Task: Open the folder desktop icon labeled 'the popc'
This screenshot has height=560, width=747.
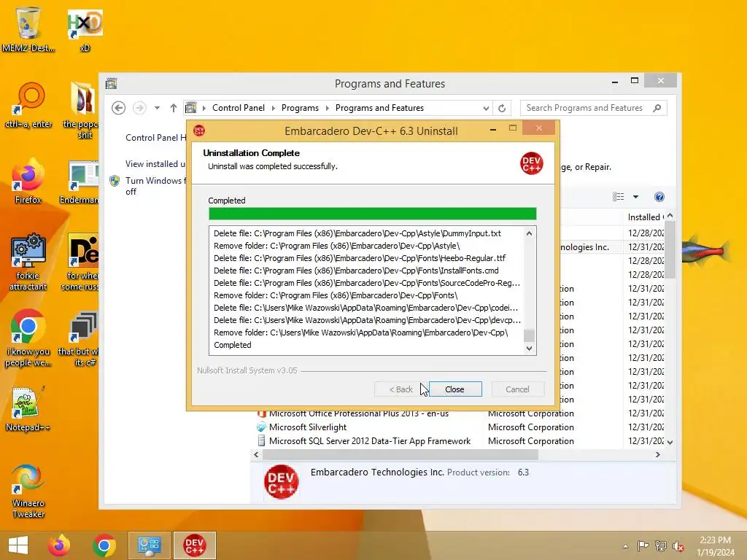Action: (x=81, y=111)
